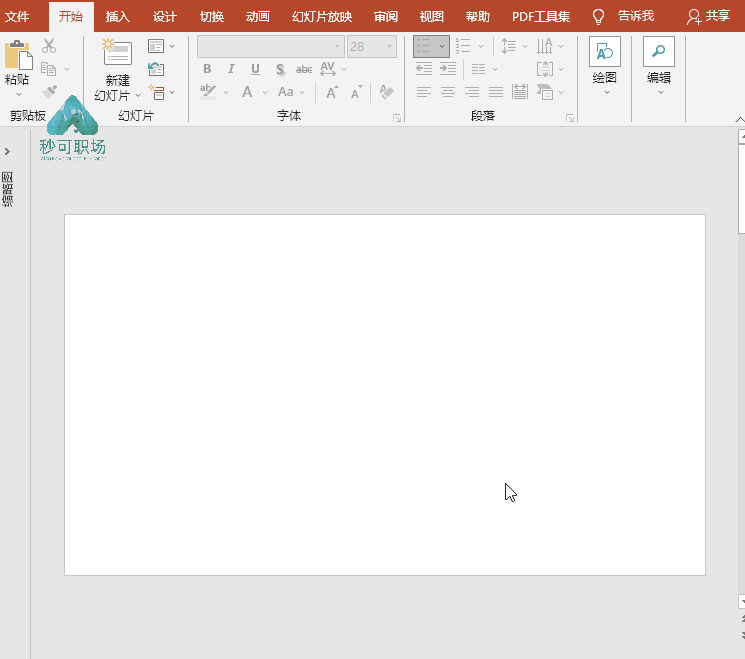745x659 pixels.
Task: Expand the Paste options arrow
Action: 19,94
